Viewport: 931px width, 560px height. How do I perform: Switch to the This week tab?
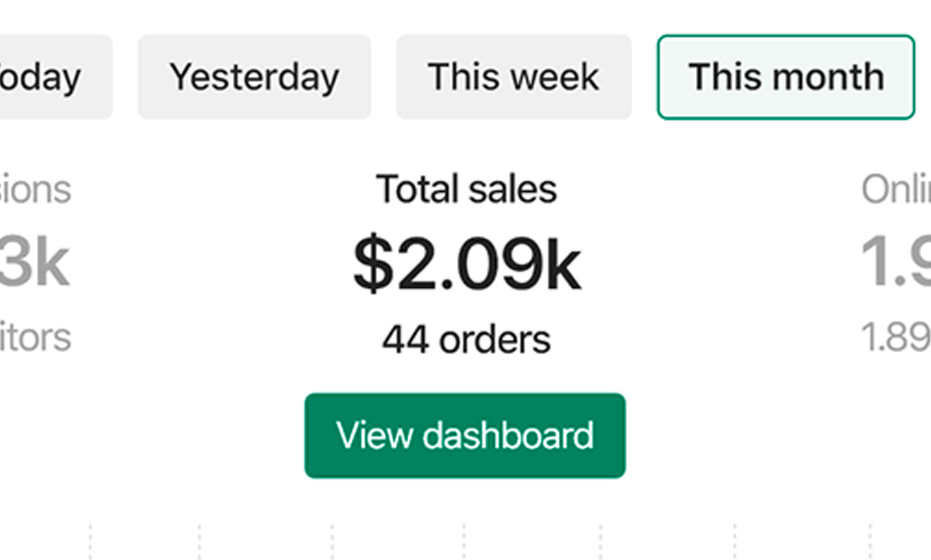[514, 77]
